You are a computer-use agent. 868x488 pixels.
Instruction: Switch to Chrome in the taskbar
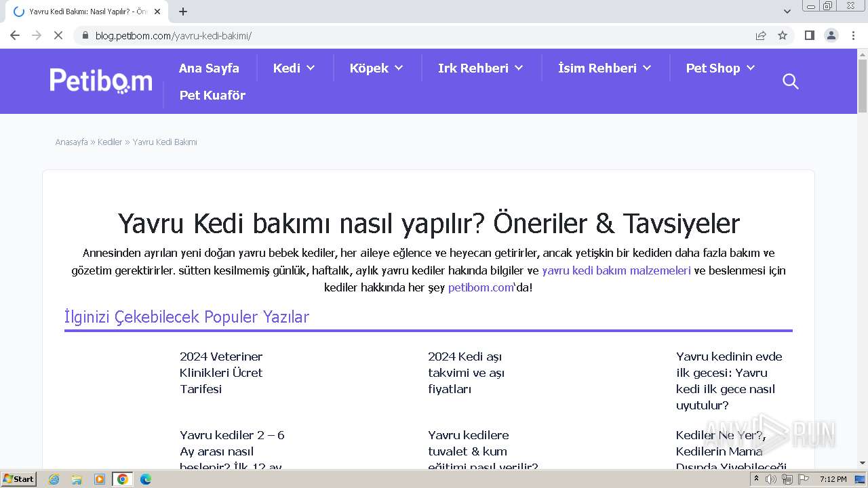(x=122, y=479)
